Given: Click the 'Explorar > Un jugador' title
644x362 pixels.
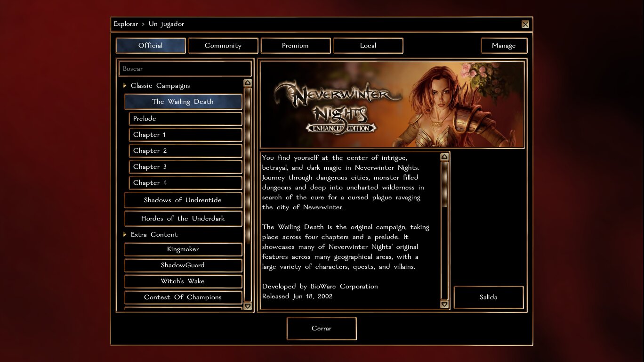Looking at the screenshot, I should click(x=149, y=24).
